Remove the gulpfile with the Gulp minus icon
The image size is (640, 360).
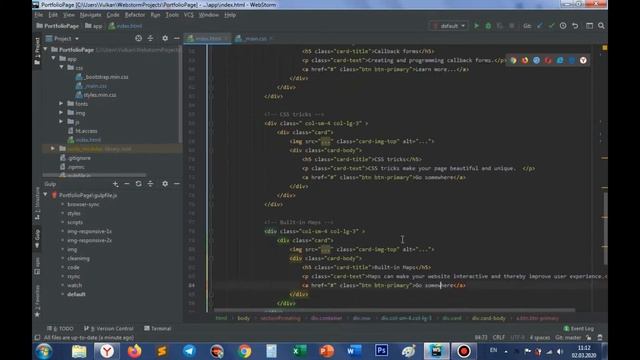click(127, 184)
